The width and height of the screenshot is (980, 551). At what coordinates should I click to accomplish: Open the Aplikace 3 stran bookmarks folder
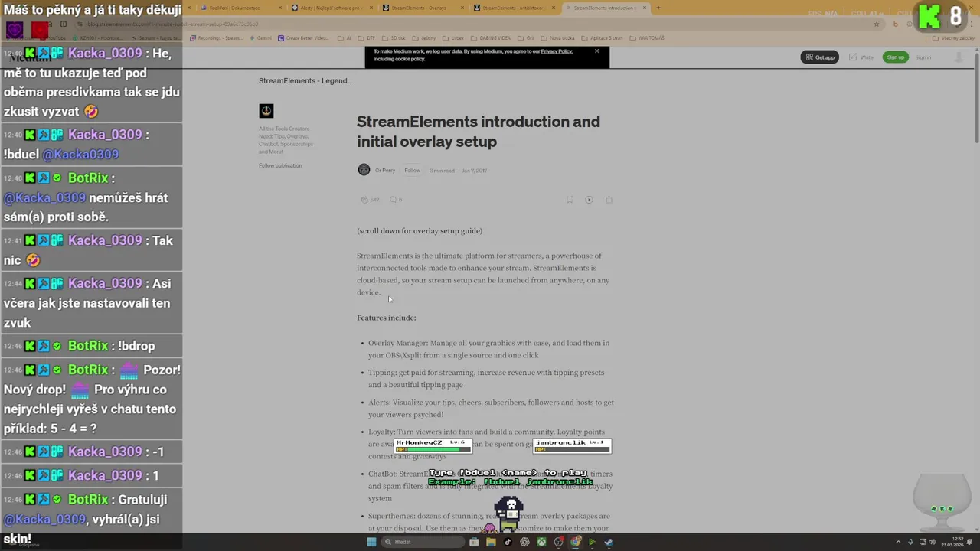(601, 37)
